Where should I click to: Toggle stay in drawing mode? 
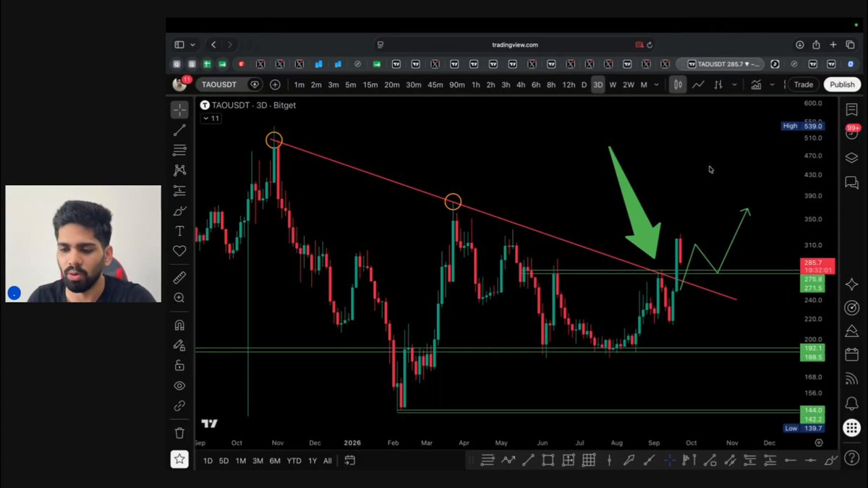(179, 346)
